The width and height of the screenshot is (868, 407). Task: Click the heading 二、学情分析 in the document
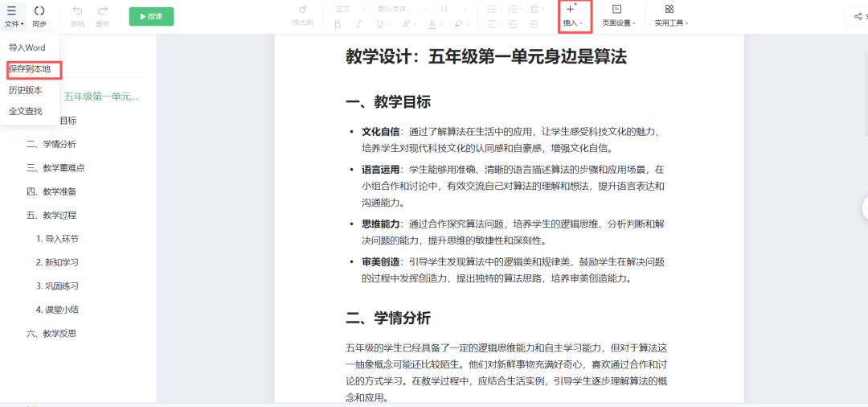(x=388, y=318)
